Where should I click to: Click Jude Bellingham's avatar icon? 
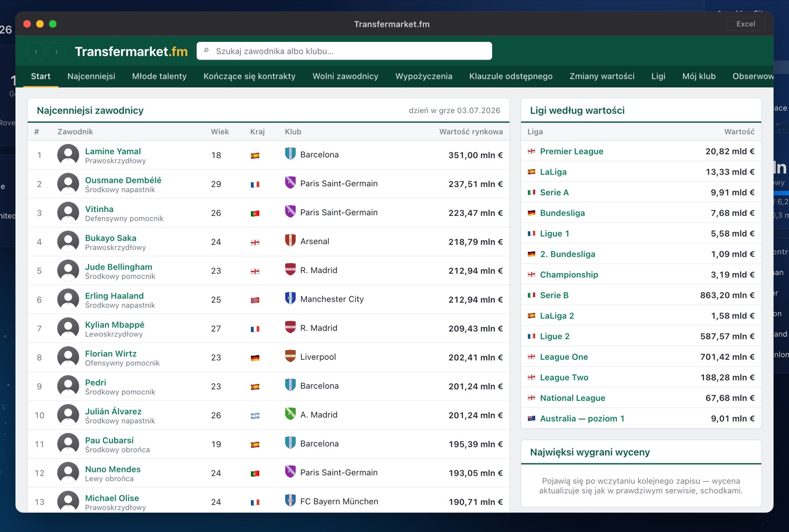68,271
